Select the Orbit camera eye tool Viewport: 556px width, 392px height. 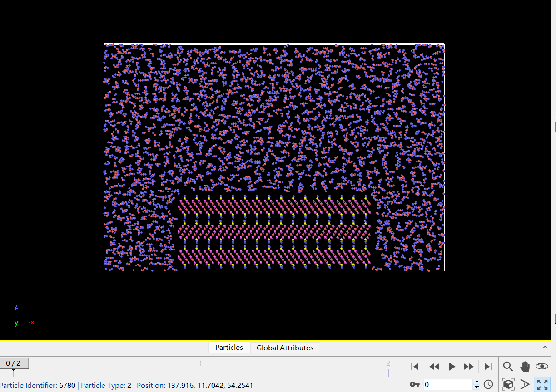coord(542,367)
